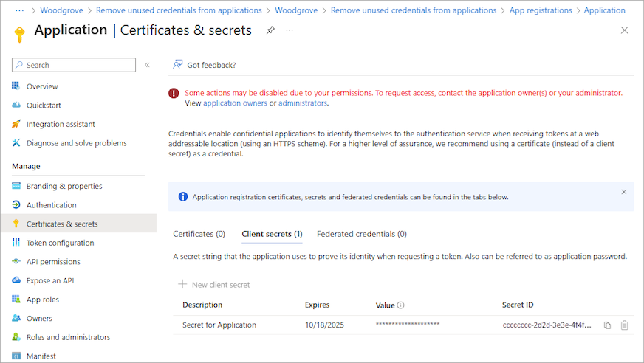Copy the Secret ID to clipboard
Screen dimensions: 644x363
coord(607,325)
